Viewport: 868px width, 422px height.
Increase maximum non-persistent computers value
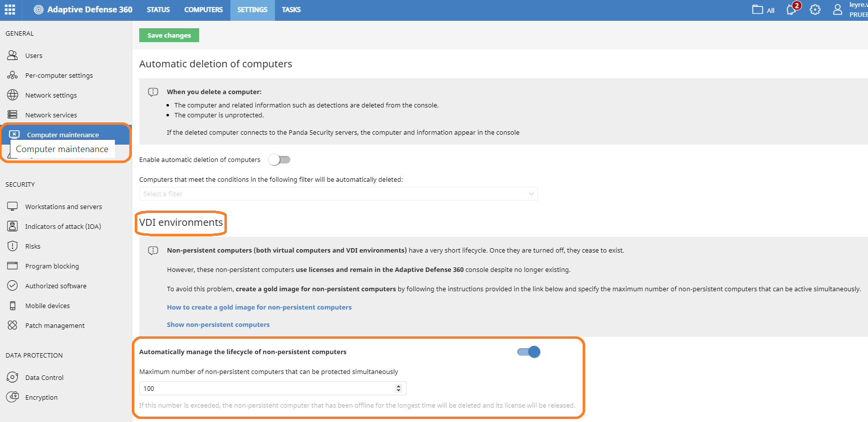coord(398,386)
